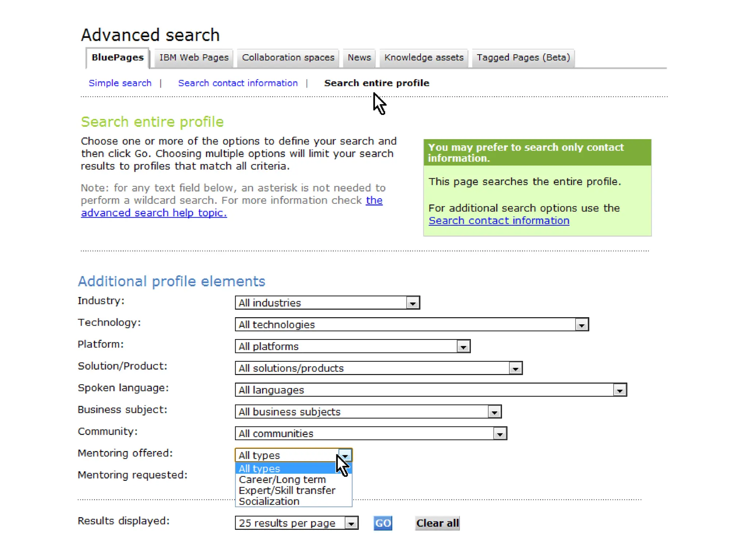Switch to Tagged Pages (Beta) tab
The height and width of the screenshot is (560, 747).
(523, 58)
